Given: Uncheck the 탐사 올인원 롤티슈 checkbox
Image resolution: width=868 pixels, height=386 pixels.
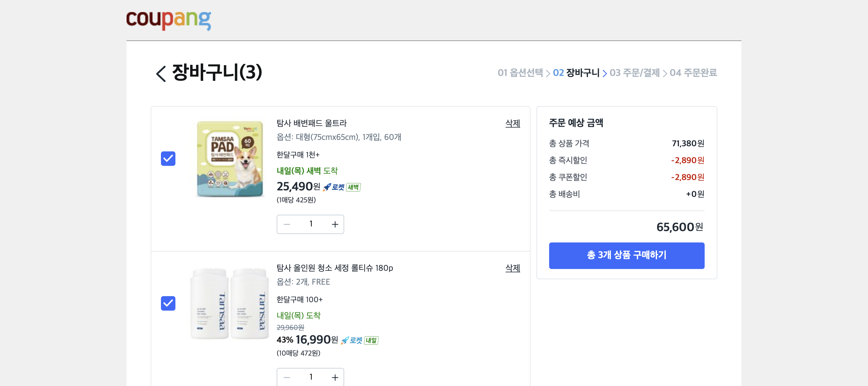Looking at the screenshot, I should (x=168, y=303).
